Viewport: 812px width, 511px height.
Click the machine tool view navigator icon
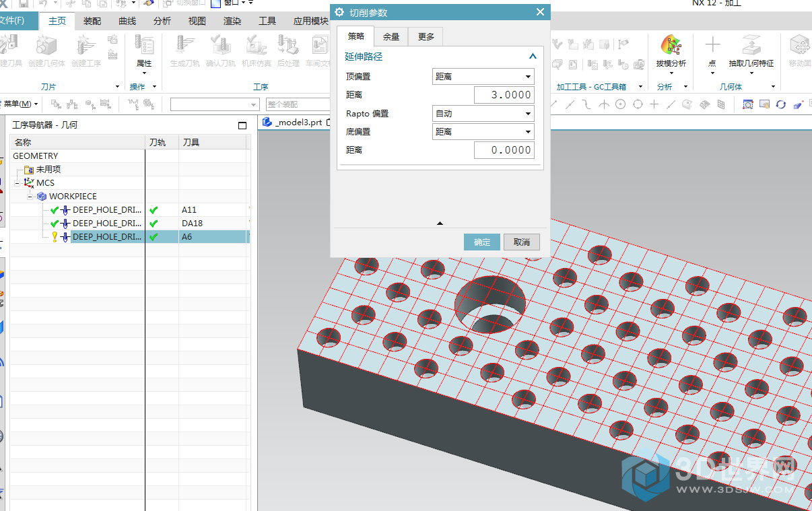tap(73, 104)
